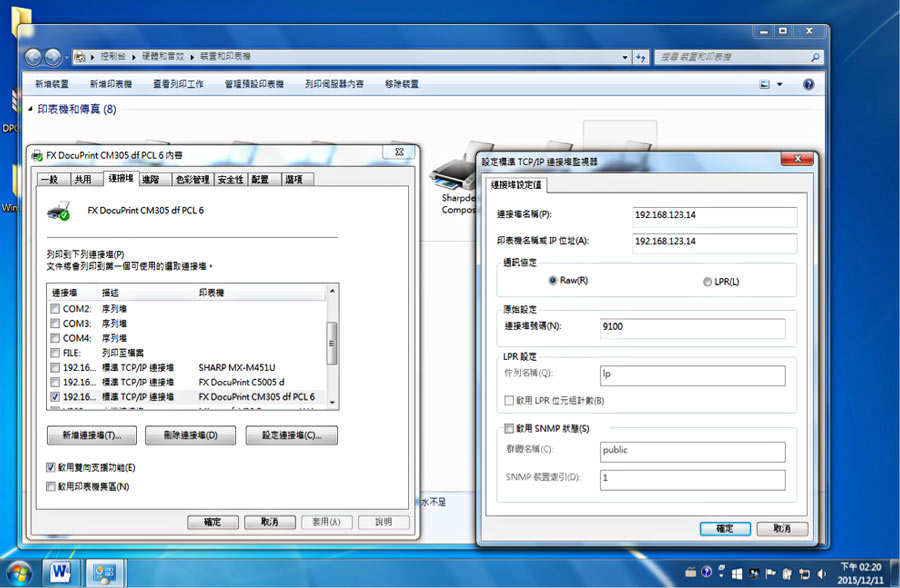Open the 色彩管理 tab
Screen dimensions: 900x588
pos(192,180)
